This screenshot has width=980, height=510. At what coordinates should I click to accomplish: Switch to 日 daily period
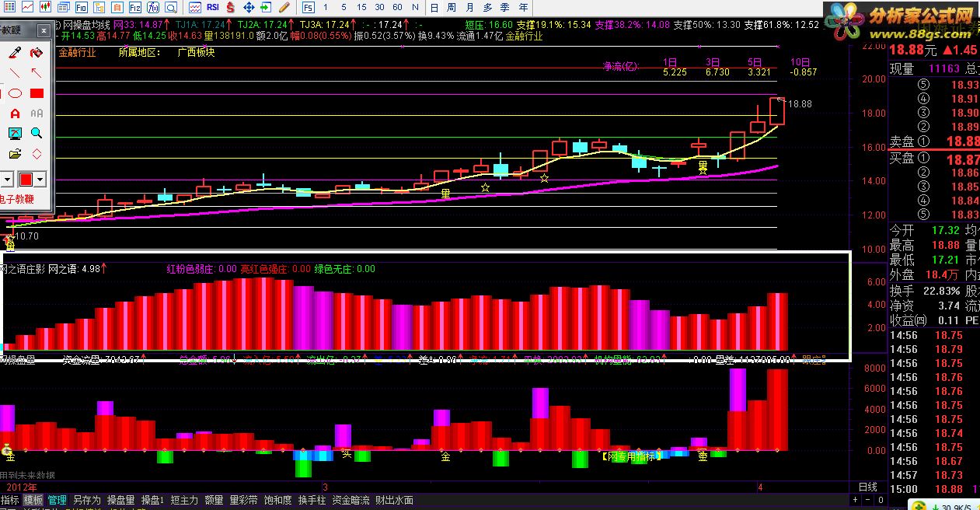(x=433, y=8)
